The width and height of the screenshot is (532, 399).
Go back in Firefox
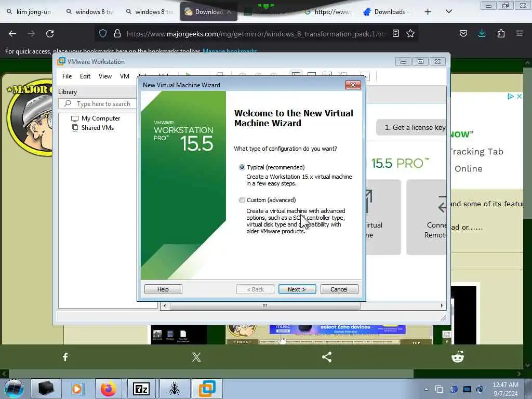[x=12, y=34]
